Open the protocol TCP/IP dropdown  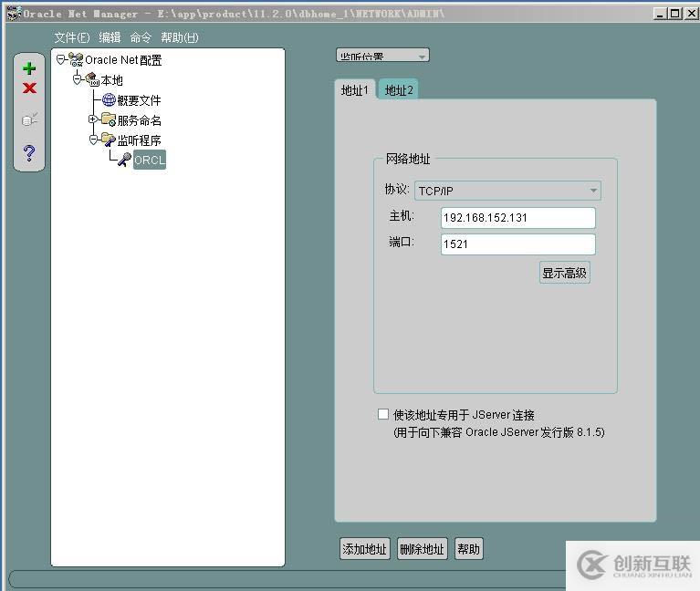507,191
